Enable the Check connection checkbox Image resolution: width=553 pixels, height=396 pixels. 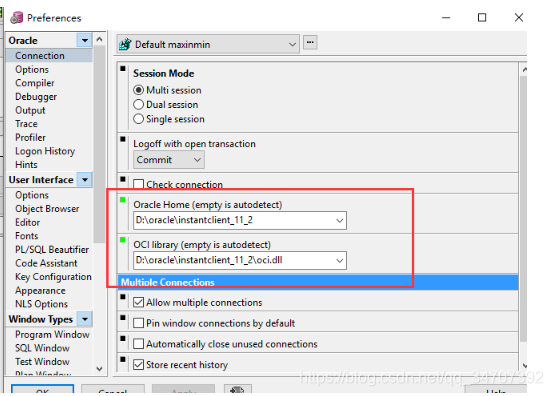pyautogui.click(x=139, y=184)
